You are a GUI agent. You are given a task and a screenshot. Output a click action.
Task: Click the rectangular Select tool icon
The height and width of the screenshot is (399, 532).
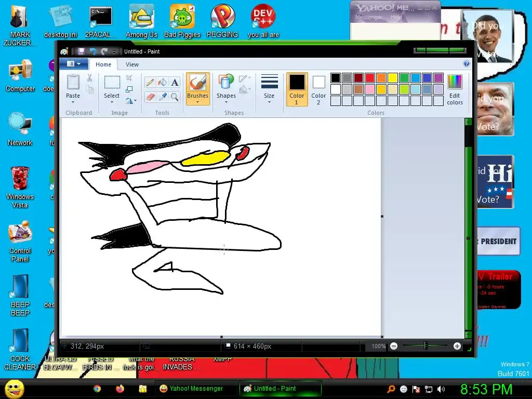click(112, 82)
